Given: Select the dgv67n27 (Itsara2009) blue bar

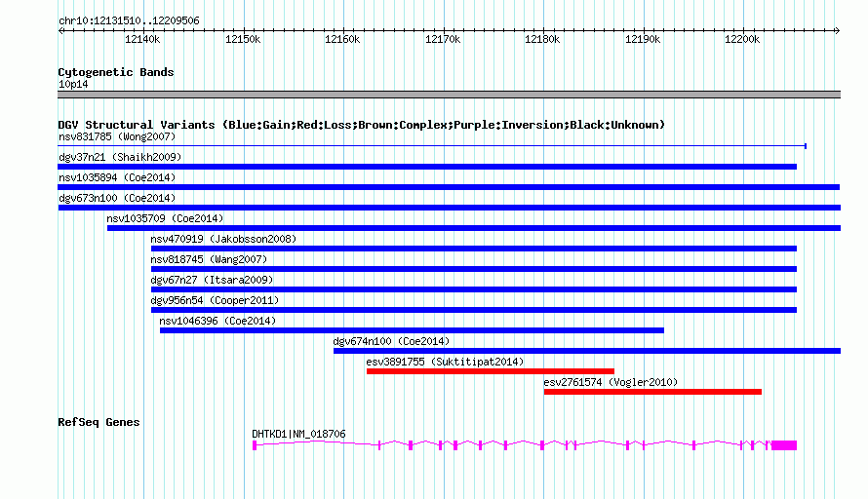Looking at the screenshot, I should pos(474,289).
